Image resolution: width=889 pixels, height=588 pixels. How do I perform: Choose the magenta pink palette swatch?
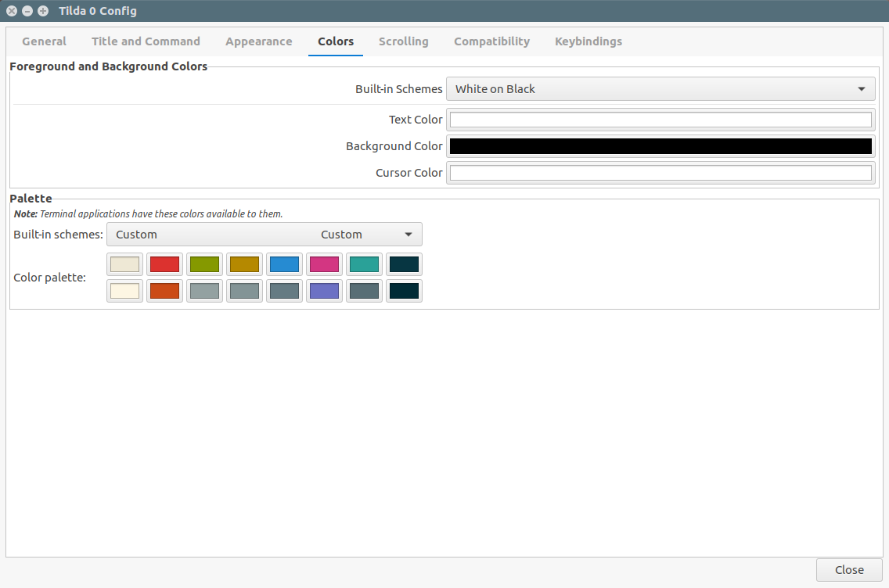coord(324,264)
